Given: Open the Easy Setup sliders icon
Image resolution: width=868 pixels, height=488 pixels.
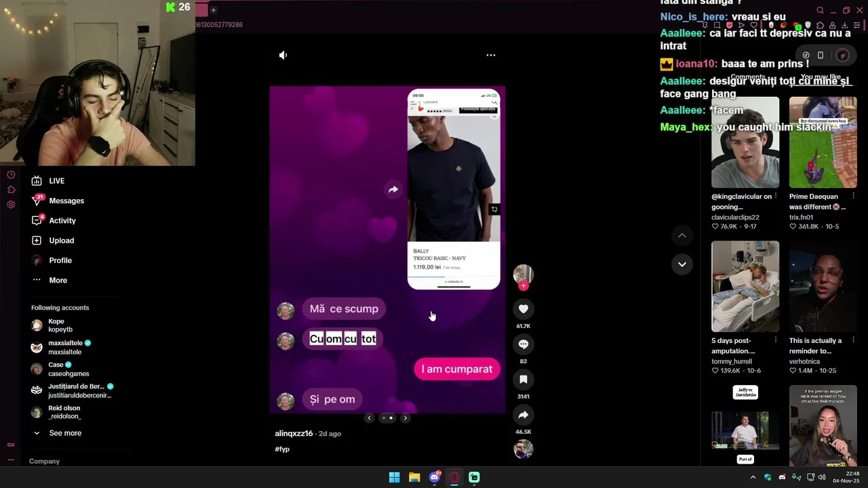Looking at the screenshot, I should point(856,26).
